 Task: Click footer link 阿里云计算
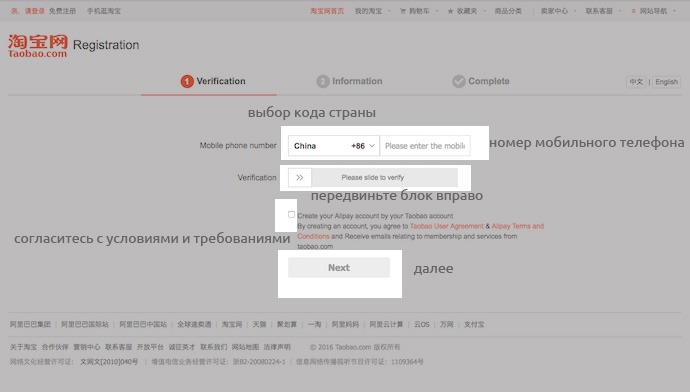(386, 324)
